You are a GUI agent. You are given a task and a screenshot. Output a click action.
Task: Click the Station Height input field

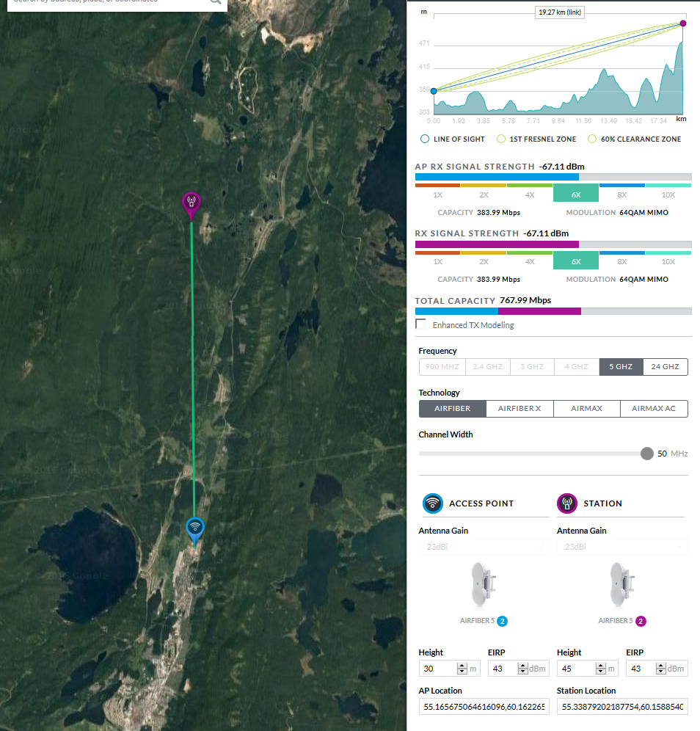(588, 669)
